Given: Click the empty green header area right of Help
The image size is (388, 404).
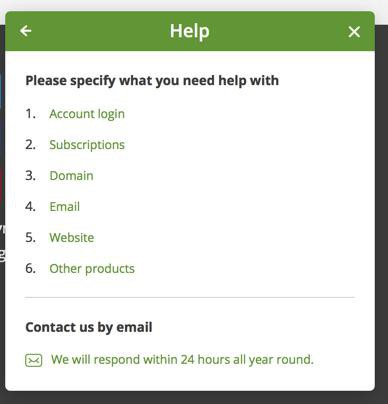Looking at the screenshot, I should [x=278, y=31].
